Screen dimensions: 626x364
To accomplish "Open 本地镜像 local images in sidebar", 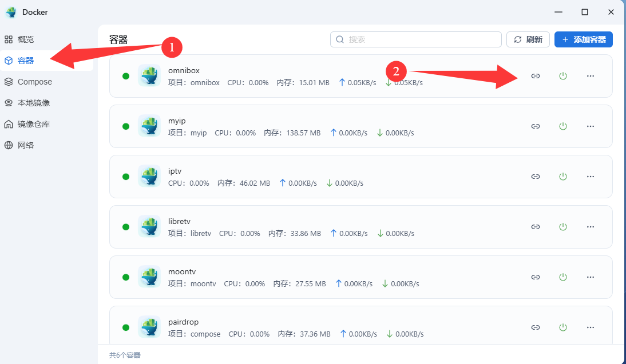I will (x=46, y=103).
